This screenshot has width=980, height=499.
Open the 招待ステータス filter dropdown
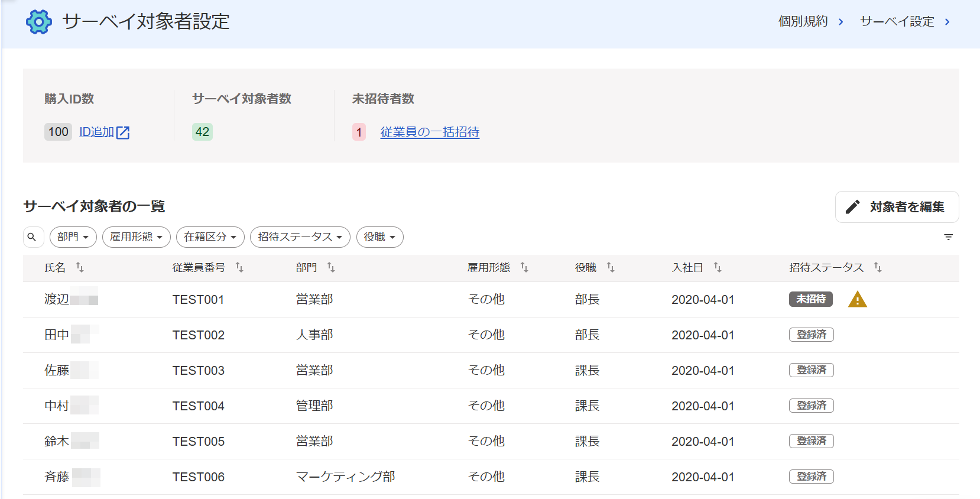pos(300,237)
